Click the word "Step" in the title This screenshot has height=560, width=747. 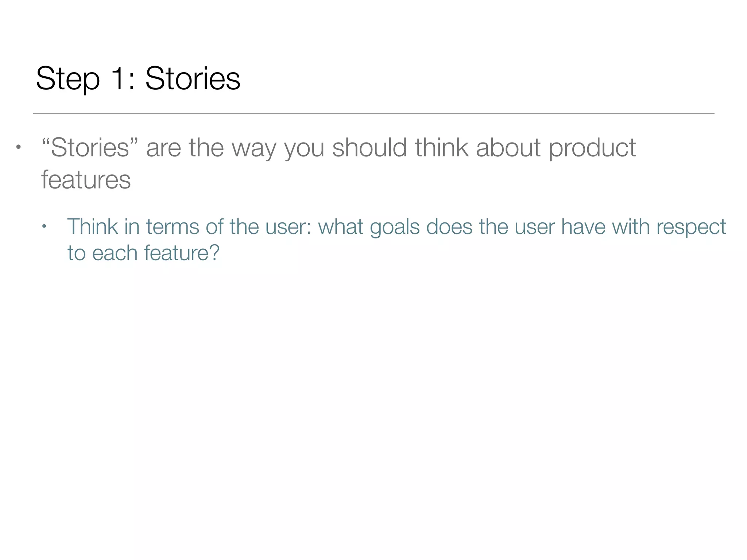pos(68,79)
